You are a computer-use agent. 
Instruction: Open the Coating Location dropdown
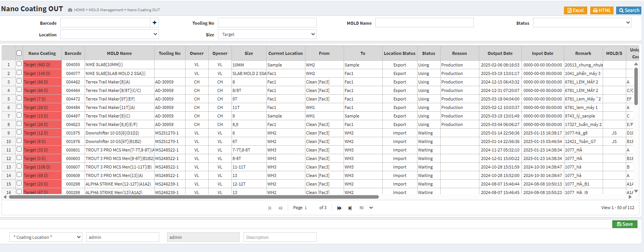(x=46, y=237)
